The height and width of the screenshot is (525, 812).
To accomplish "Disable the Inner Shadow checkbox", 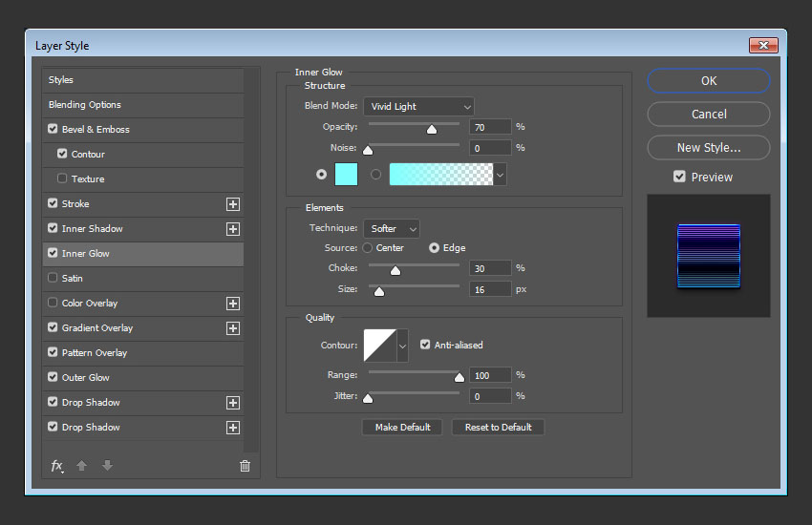I will pyautogui.click(x=53, y=228).
